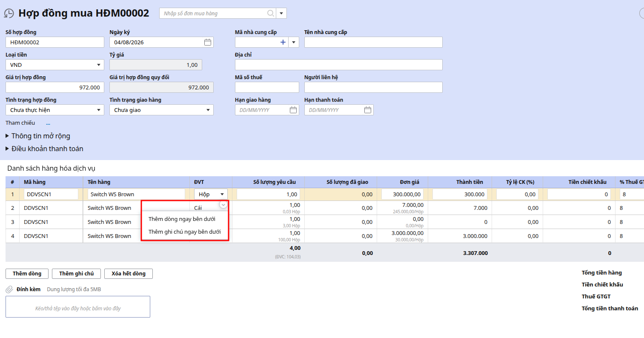
Task: Open the calendar picker for Ngày ký
Action: 208,42
